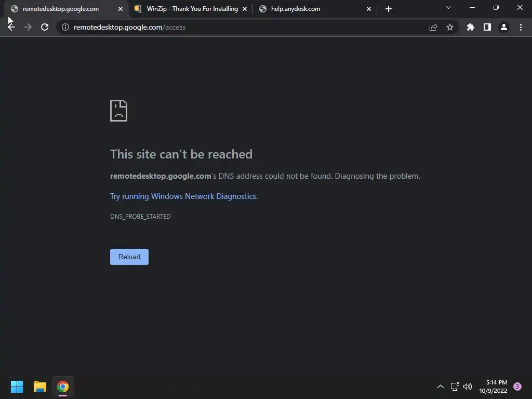This screenshot has height=399, width=532.
Task: Open the Windows Start menu
Action: pyautogui.click(x=17, y=387)
